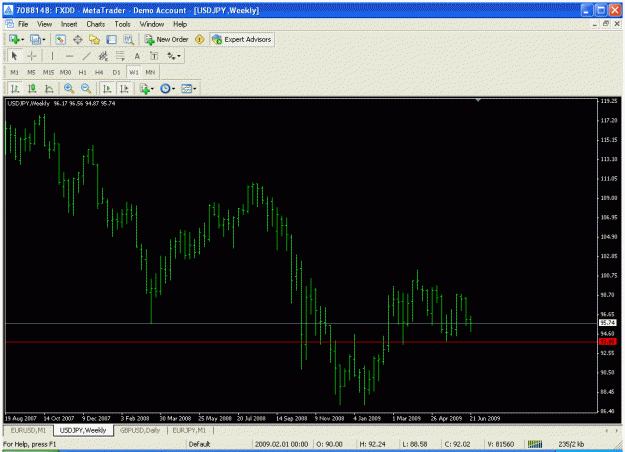Open the Market Watch window icon
The image size is (625, 452).
pyautogui.click(x=61, y=39)
